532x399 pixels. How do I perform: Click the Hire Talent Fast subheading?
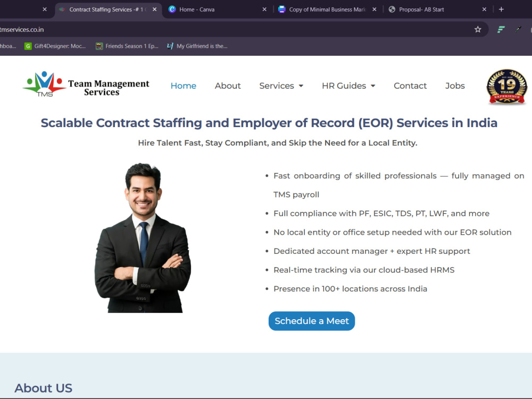pos(278,143)
